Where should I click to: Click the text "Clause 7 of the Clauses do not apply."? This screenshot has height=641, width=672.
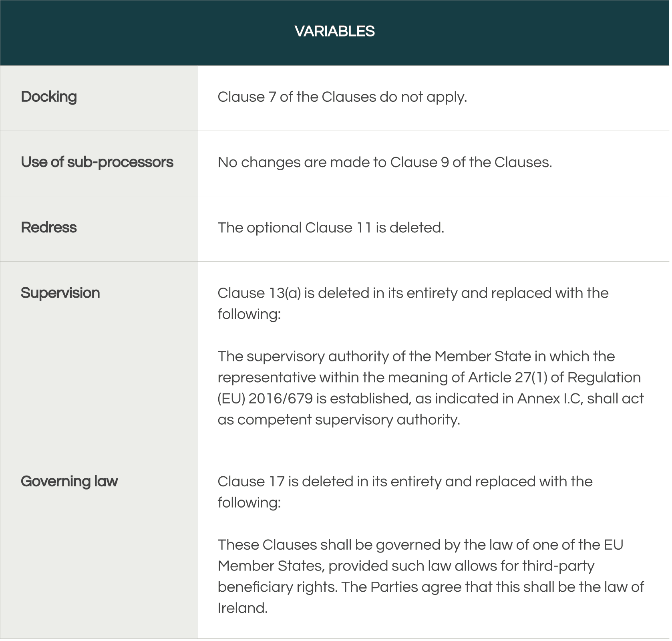[x=342, y=97]
